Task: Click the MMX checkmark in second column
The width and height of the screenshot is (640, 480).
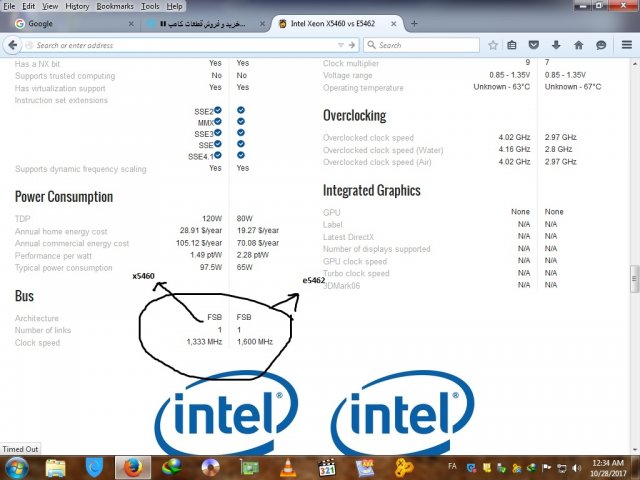Action: click(242, 122)
